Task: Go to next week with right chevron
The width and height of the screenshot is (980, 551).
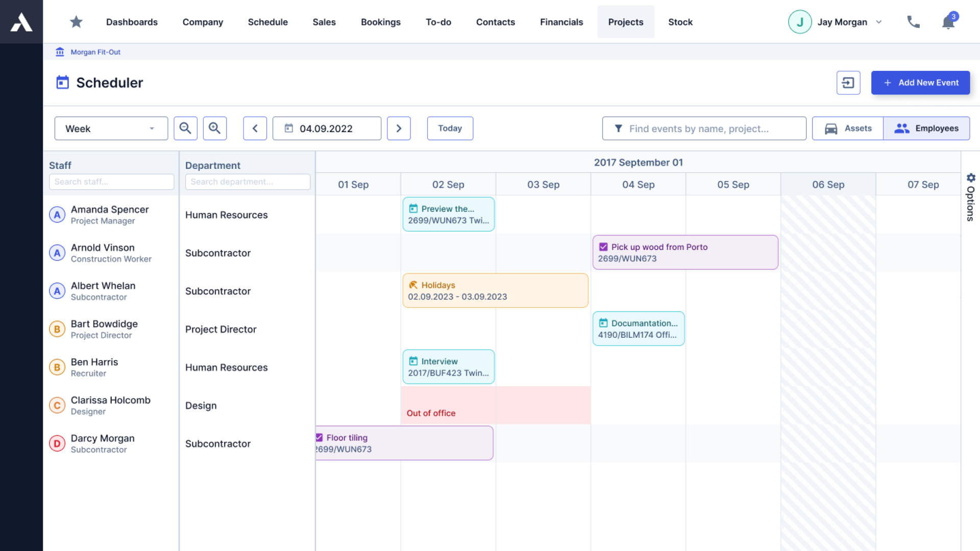Action: [x=399, y=129]
